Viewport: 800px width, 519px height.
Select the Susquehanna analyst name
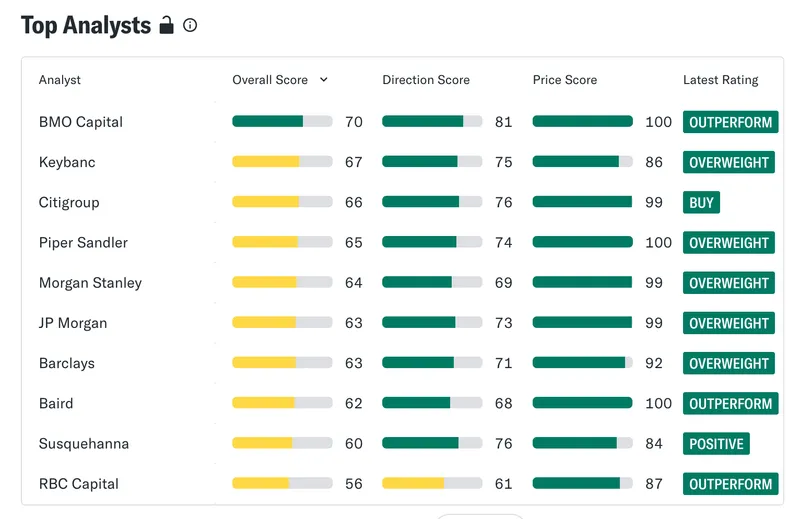84,443
